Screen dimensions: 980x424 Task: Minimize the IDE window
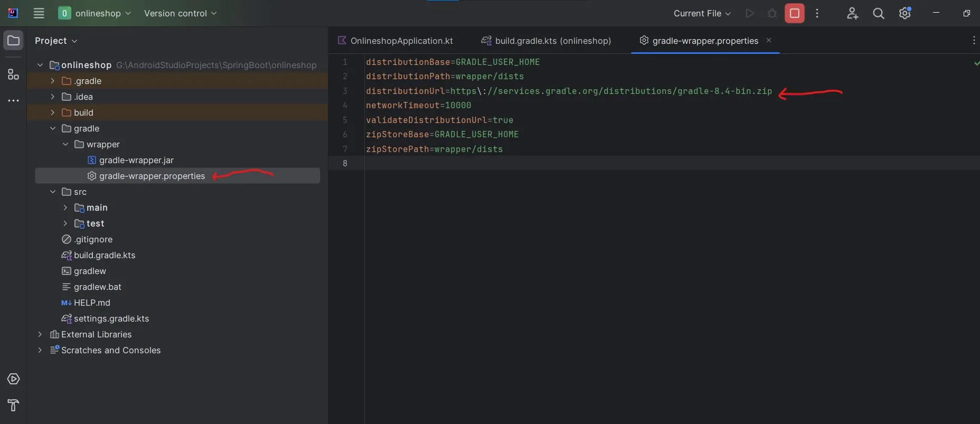(936, 13)
